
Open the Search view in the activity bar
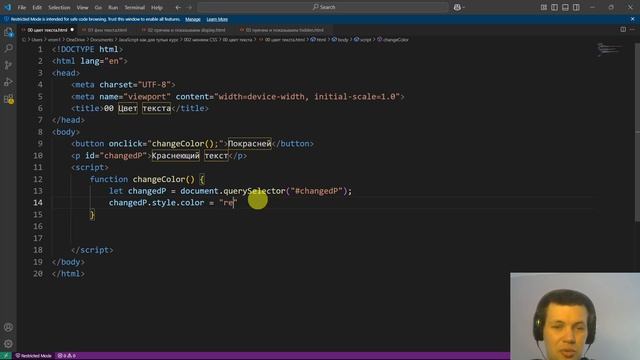pyautogui.click(x=8, y=49)
